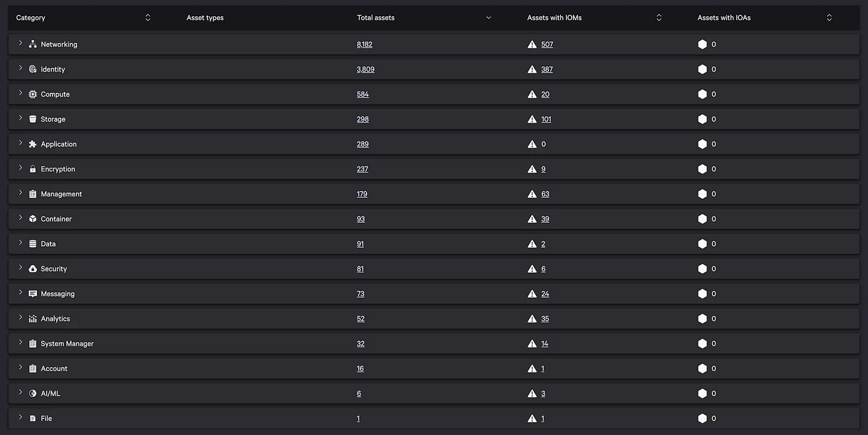Click the Analytics chart icon
The width and height of the screenshot is (868, 435).
tap(33, 319)
